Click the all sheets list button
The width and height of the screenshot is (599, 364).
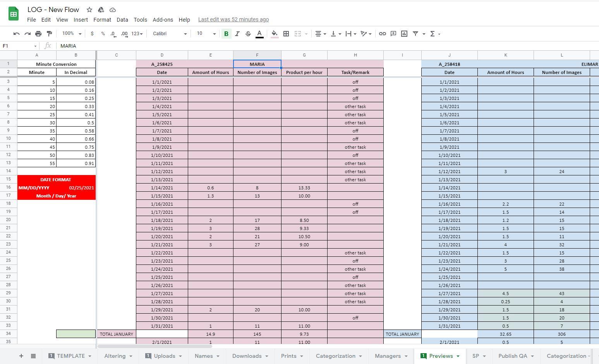(x=33, y=356)
